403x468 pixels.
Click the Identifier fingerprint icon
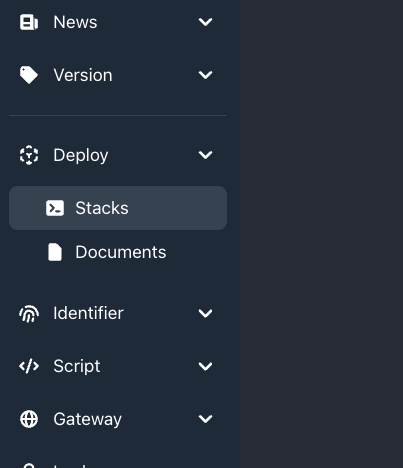[x=29, y=313]
